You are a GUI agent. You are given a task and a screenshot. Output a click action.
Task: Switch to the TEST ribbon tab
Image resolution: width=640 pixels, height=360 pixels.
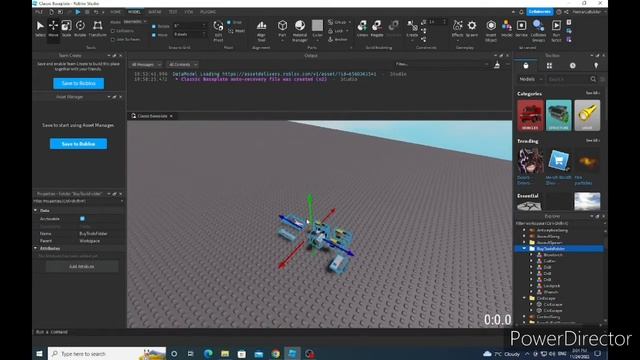tap(173, 12)
